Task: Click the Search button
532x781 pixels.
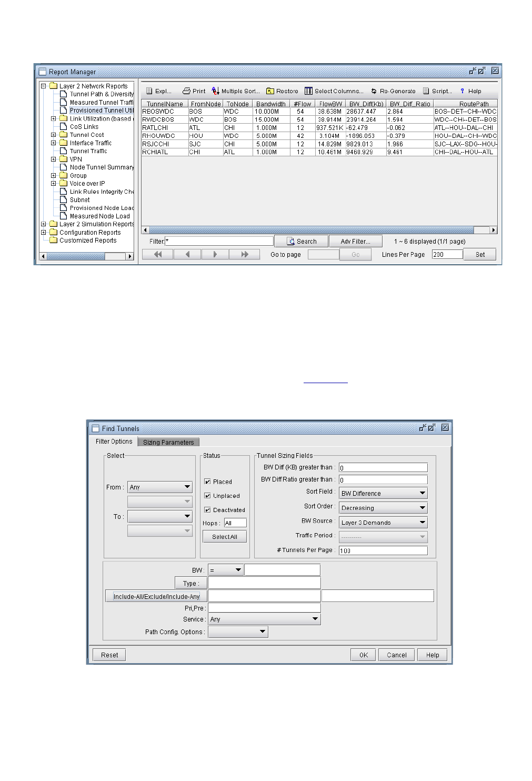Action: coord(302,241)
